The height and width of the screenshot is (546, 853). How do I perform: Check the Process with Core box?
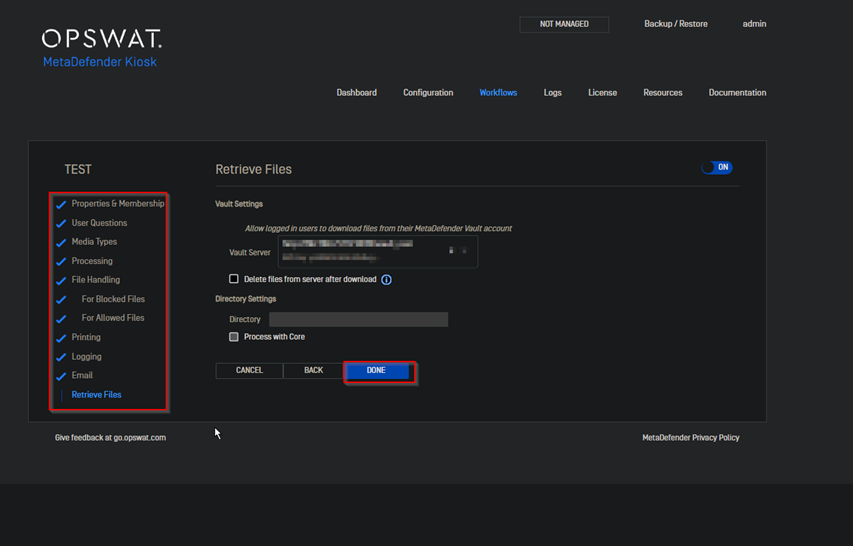234,337
